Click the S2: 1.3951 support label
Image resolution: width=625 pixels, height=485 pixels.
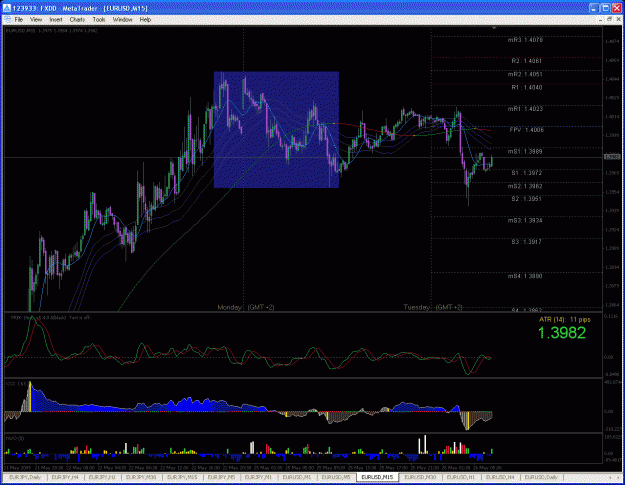click(527, 199)
